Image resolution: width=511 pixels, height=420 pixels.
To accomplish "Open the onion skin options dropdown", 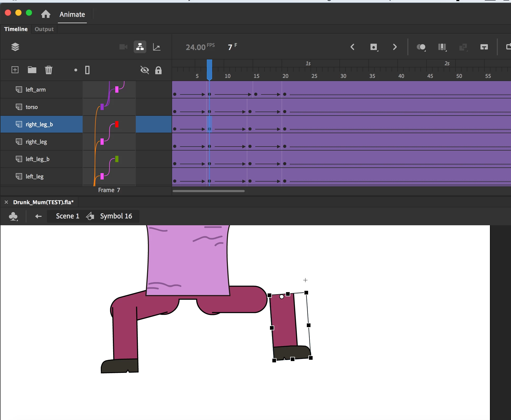I will (x=421, y=47).
